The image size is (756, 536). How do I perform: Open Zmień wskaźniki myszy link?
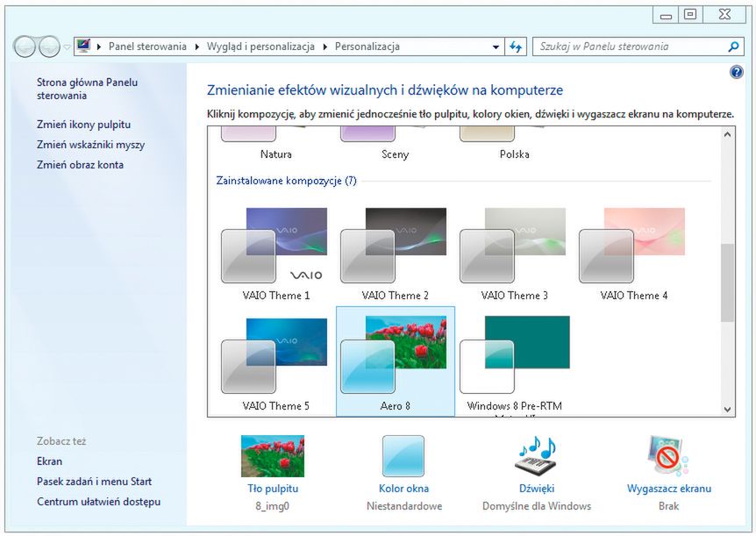(x=90, y=145)
